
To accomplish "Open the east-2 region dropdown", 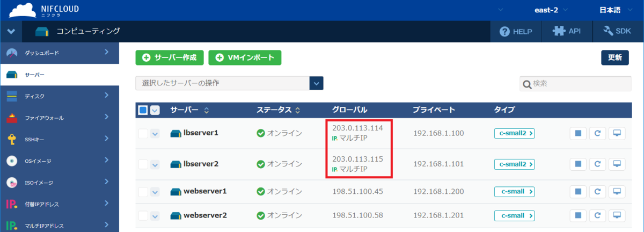I will pyautogui.click(x=550, y=10).
